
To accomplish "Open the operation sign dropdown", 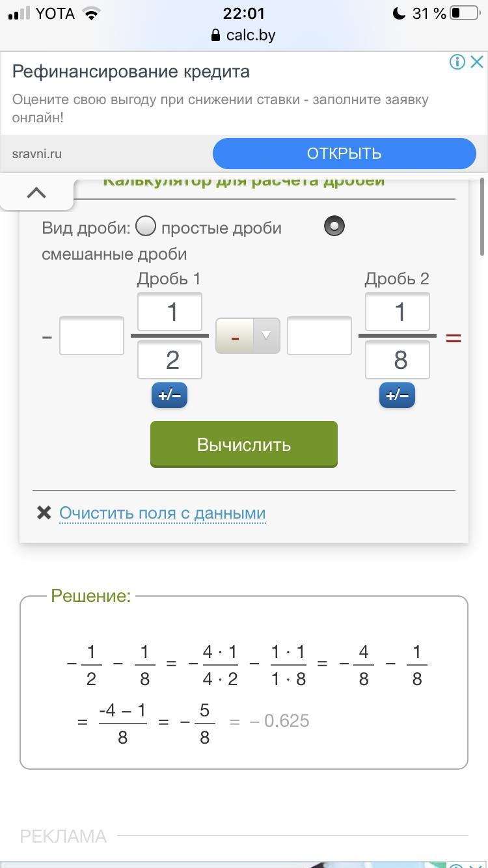I will (248, 336).
